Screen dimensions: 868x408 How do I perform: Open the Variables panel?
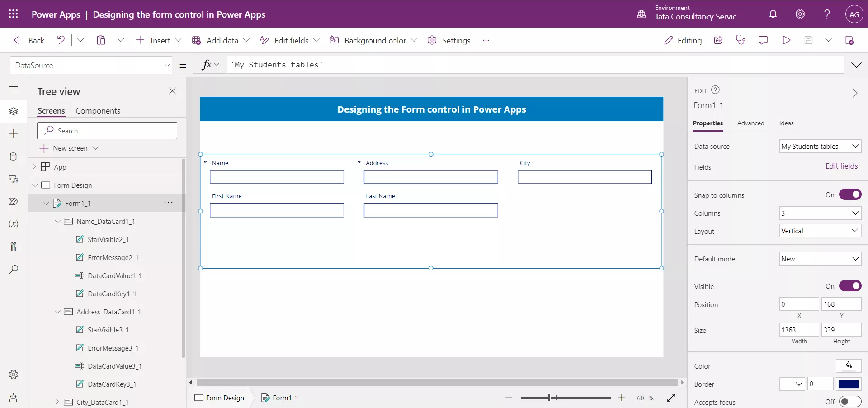point(14,224)
